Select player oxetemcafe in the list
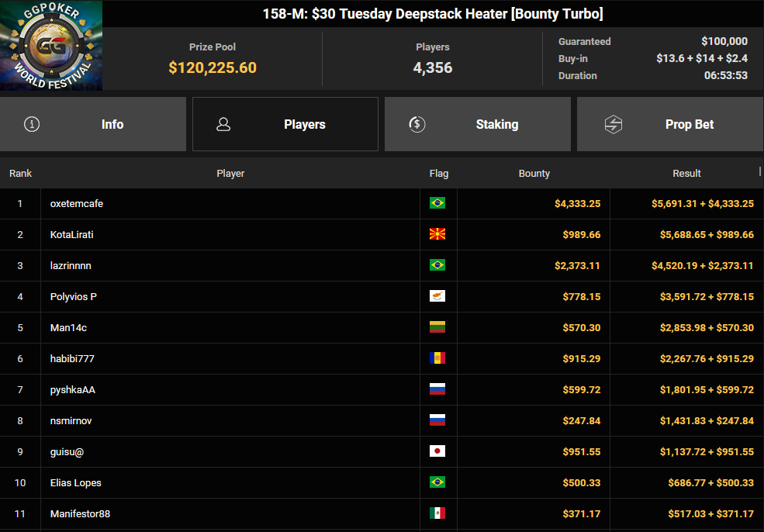Viewport: 764px width, 532px height. [77, 204]
